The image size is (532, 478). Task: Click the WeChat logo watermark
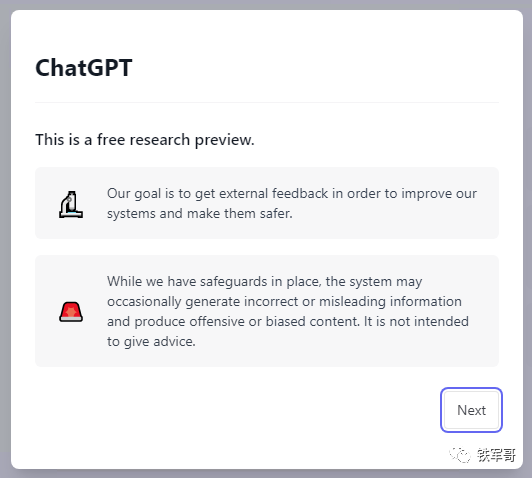point(460,455)
